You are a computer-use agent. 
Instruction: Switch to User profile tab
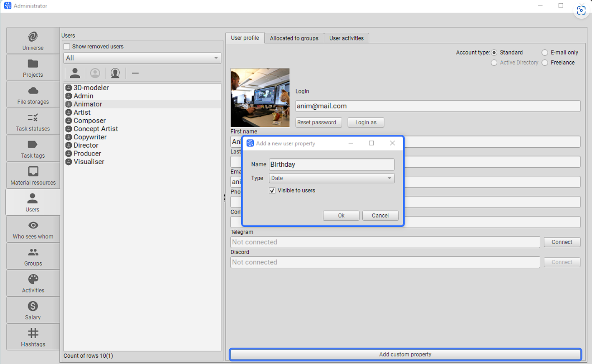pos(245,38)
